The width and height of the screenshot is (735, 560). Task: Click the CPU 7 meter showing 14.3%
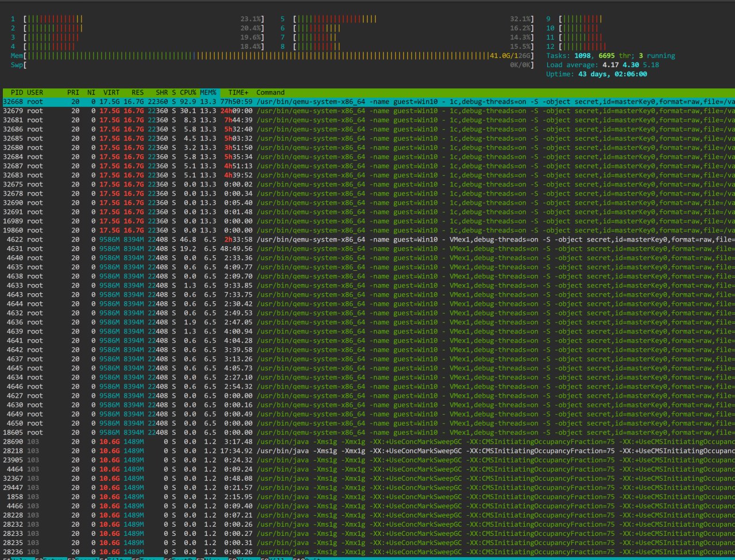(x=407, y=37)
